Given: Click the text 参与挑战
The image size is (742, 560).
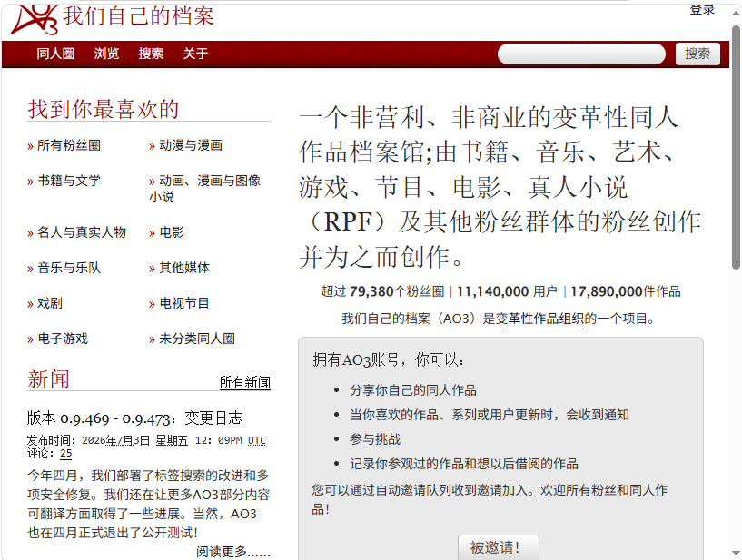Looking at the screenshot, I should (x=375, y=439).
